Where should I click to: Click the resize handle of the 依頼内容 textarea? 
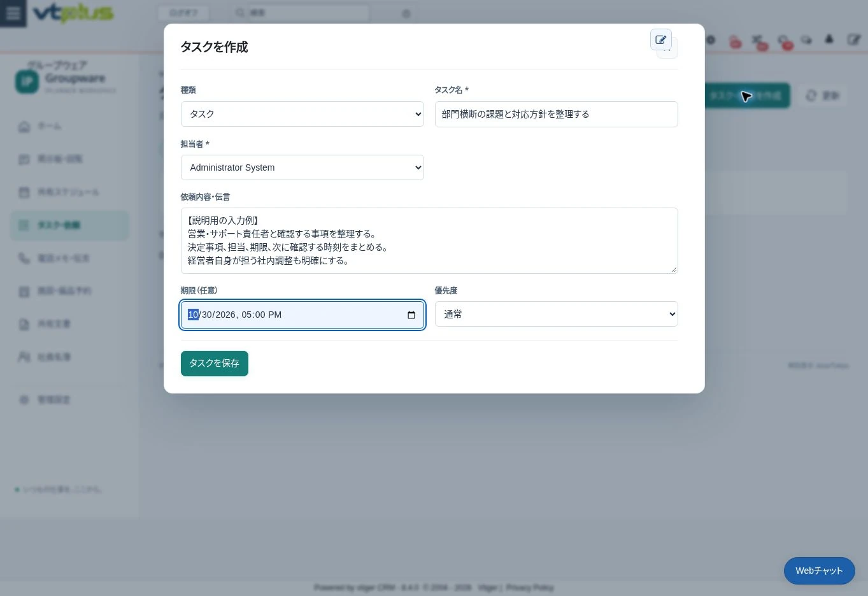pos(674,269)
